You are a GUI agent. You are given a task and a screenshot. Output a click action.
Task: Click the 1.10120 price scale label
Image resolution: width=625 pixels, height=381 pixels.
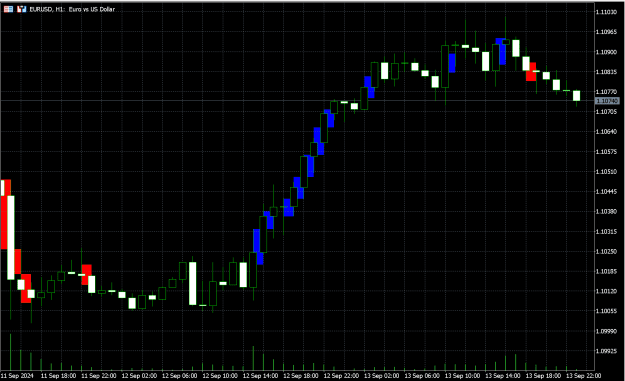pos(606,291)
